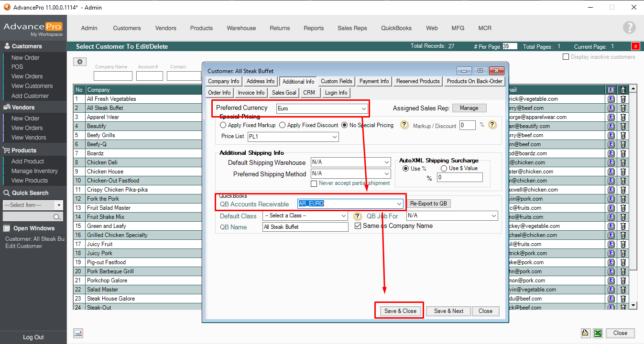This screenshot has height=344, width=644.
Task: Select the Apply Fixed Markup radio button
Action: pos(223,125)
